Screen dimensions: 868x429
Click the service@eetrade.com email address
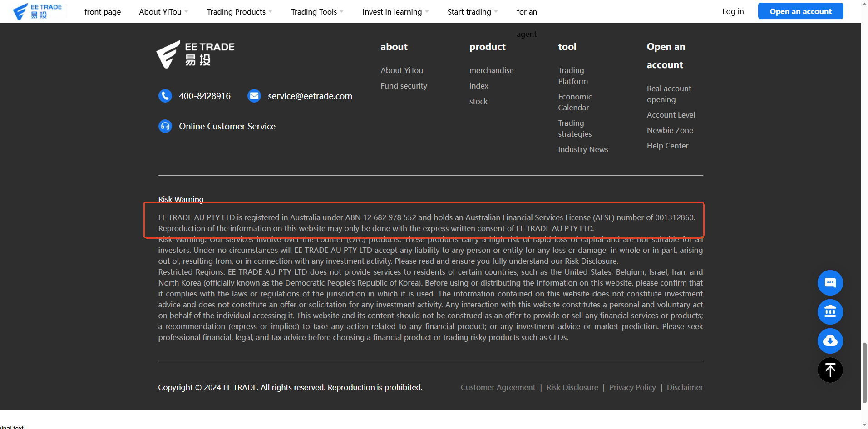point(310,96)
